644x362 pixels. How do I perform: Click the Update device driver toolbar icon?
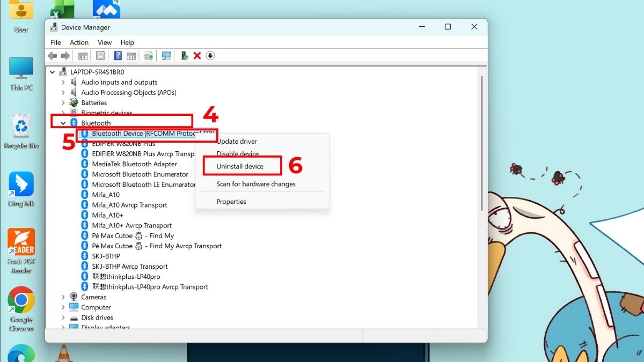[x=184, y=56]
